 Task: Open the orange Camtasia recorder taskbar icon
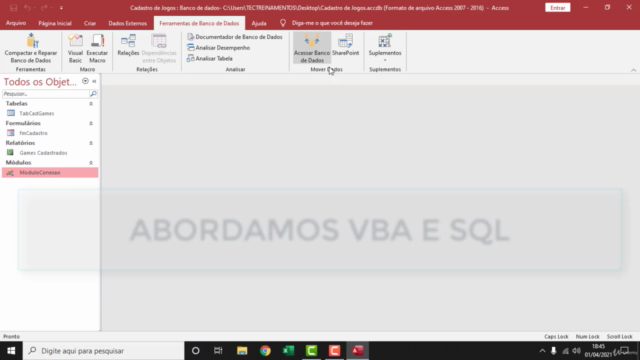coord(335,351)
